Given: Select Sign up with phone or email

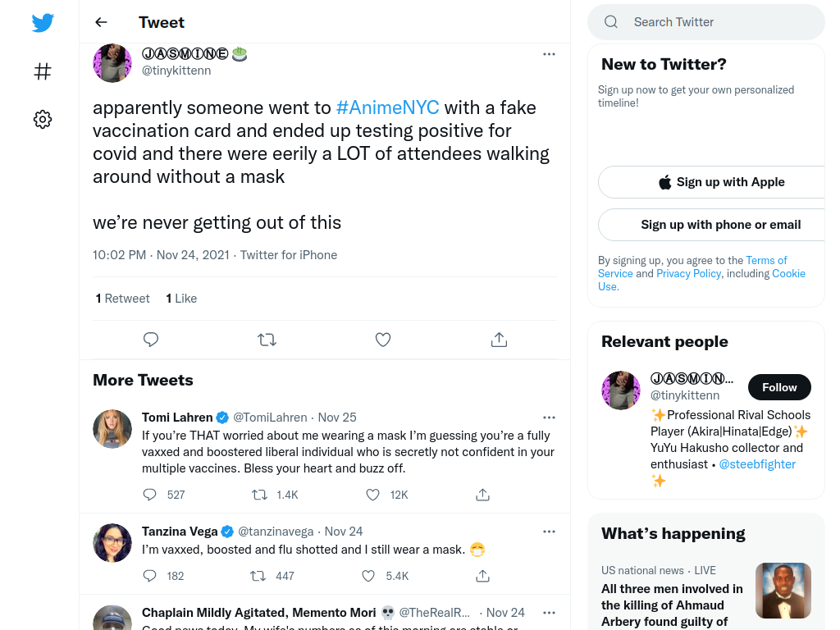Looking at the screenshot, I should click(720, 225).
